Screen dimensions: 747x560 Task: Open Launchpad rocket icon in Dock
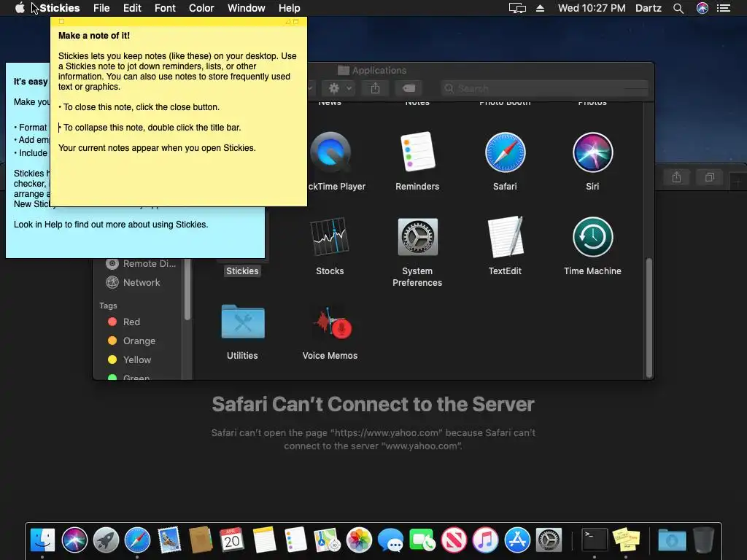tap(106, 540)
